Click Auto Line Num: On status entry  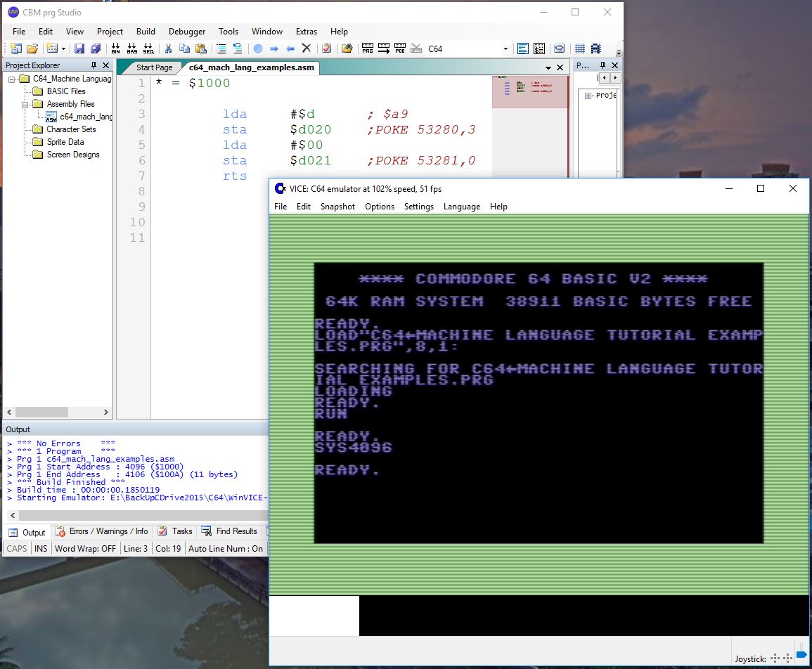pyautogui.click(x=226, y=548)
